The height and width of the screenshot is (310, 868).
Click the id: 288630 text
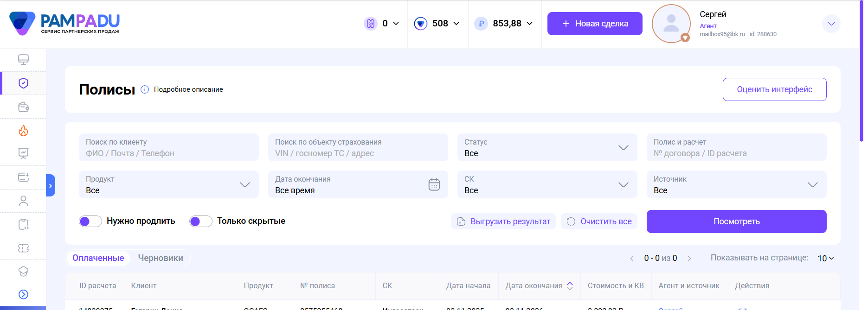pos(763,34)
